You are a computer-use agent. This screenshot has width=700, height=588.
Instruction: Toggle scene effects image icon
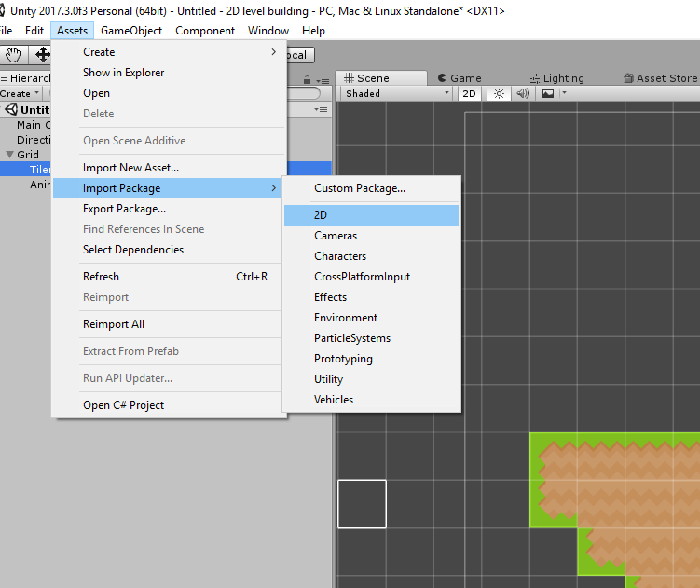548,93
